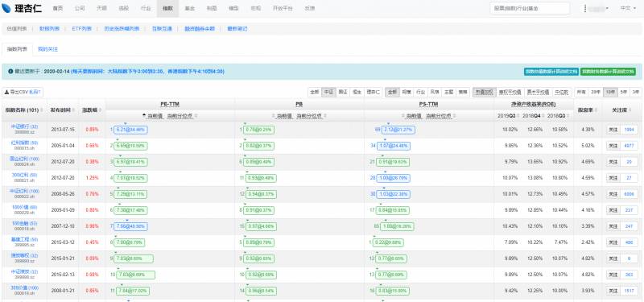Open the 财报列表 sub-navigation link
The width and height of the screenshot is (644, 302).
(x=49, y=29)
